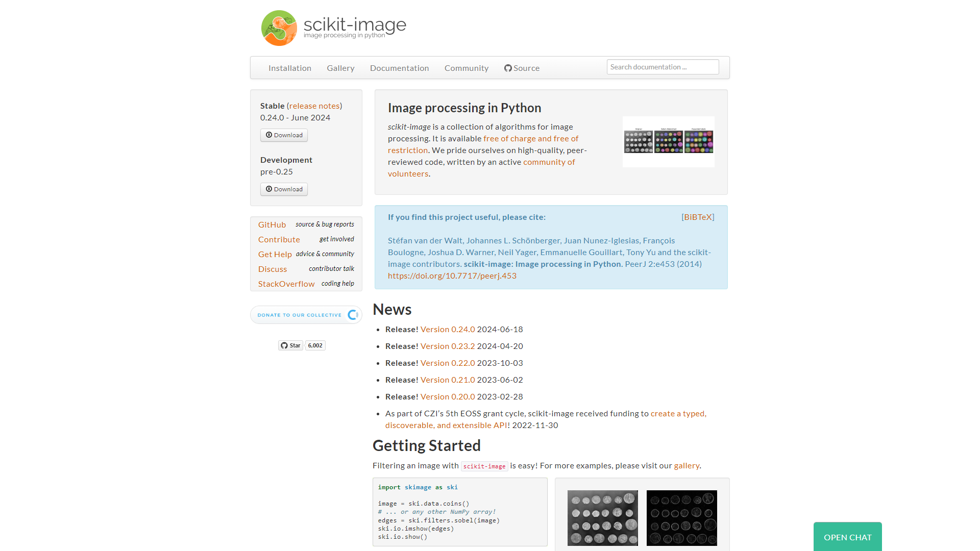Screen dimensions: 980x551
Task: Click Version 0.24.0 release link
Action: coord(447,329)
